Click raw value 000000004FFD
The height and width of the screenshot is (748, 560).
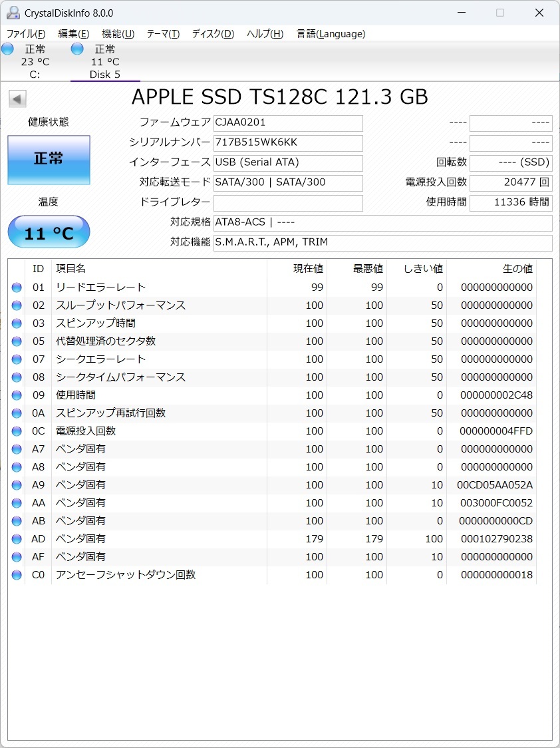[497, 431]
